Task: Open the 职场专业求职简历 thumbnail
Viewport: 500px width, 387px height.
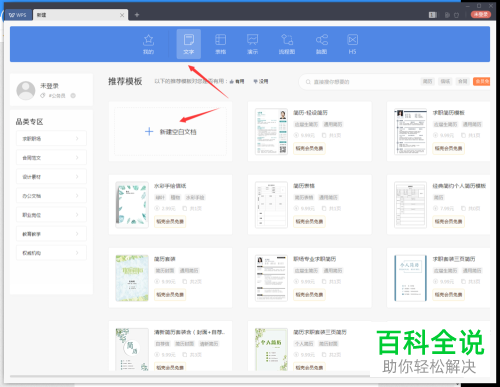Action: pos(271,278)
